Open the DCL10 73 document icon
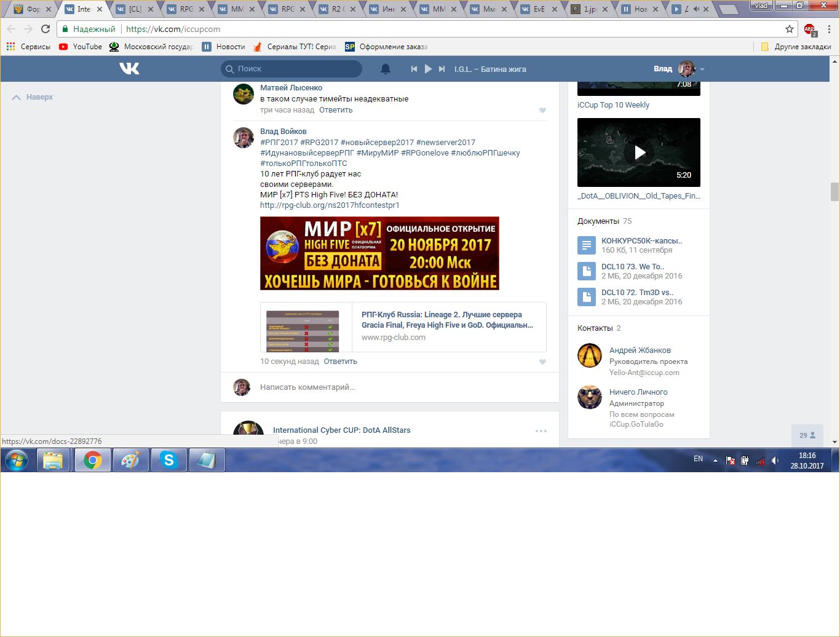Viewport: 840px width, 637px height. [x=587, y=271]
